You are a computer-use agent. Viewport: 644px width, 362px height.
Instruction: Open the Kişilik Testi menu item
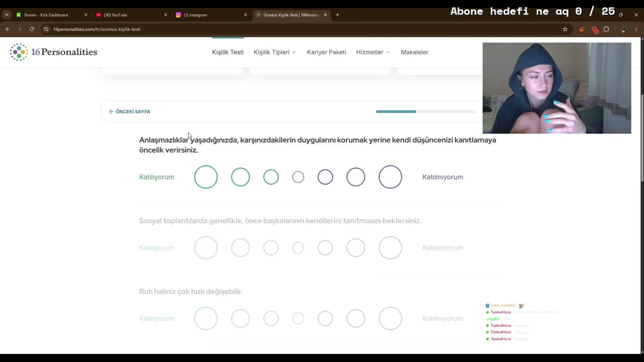pyautogui.click(x=228, y=52)
